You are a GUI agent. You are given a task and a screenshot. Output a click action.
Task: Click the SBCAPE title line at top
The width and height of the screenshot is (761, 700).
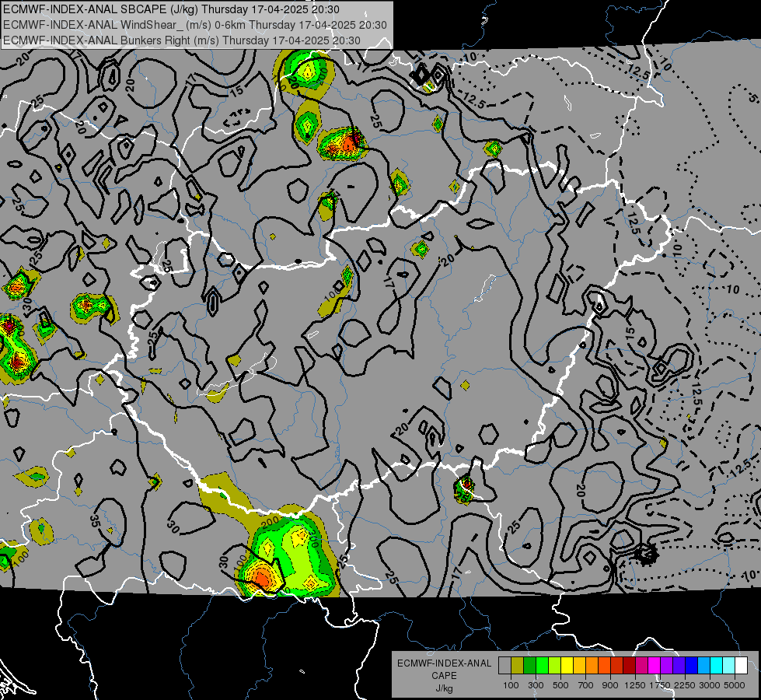171,9
